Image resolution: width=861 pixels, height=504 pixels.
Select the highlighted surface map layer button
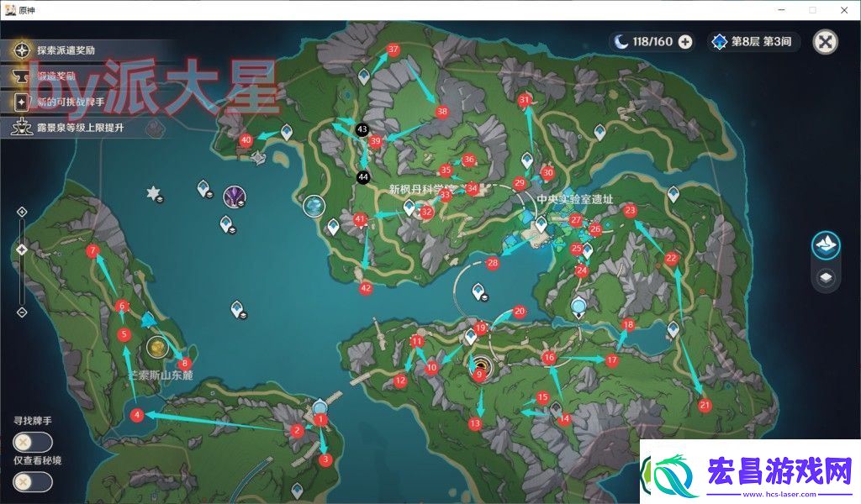coord(826,244)
